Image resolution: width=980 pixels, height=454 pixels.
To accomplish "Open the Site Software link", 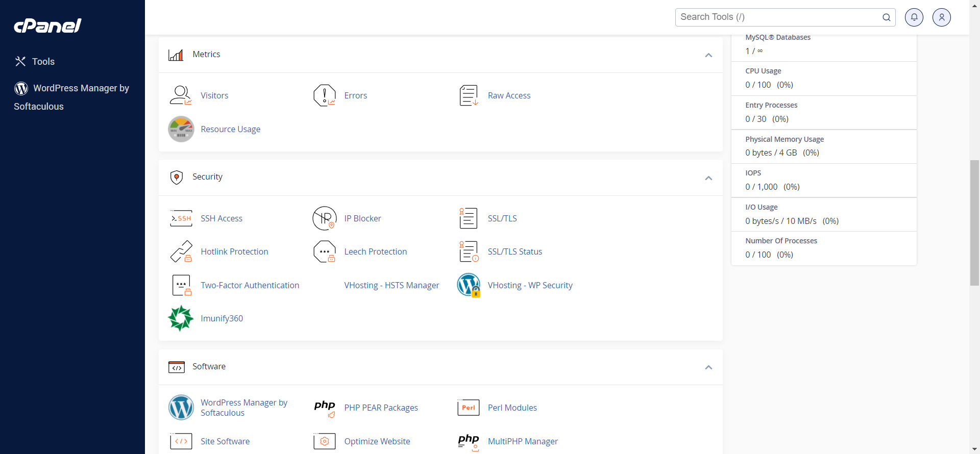I will (225, 441).
